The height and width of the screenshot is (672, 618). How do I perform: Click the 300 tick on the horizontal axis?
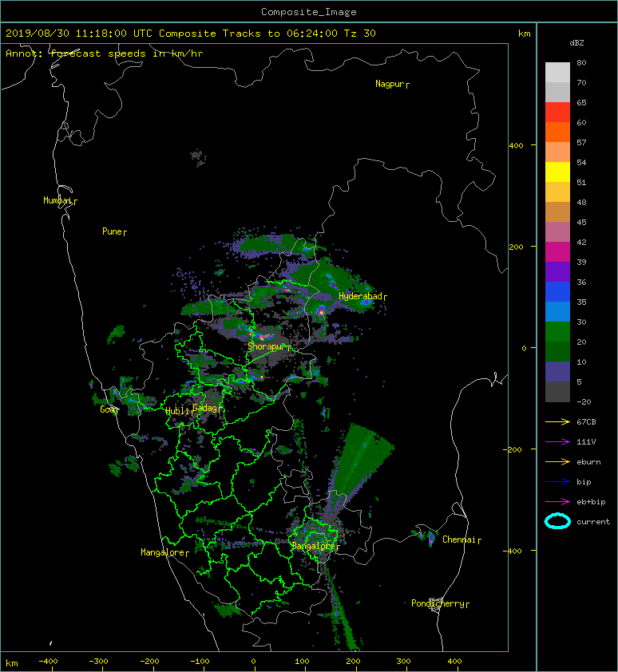(x=403, y=662)
